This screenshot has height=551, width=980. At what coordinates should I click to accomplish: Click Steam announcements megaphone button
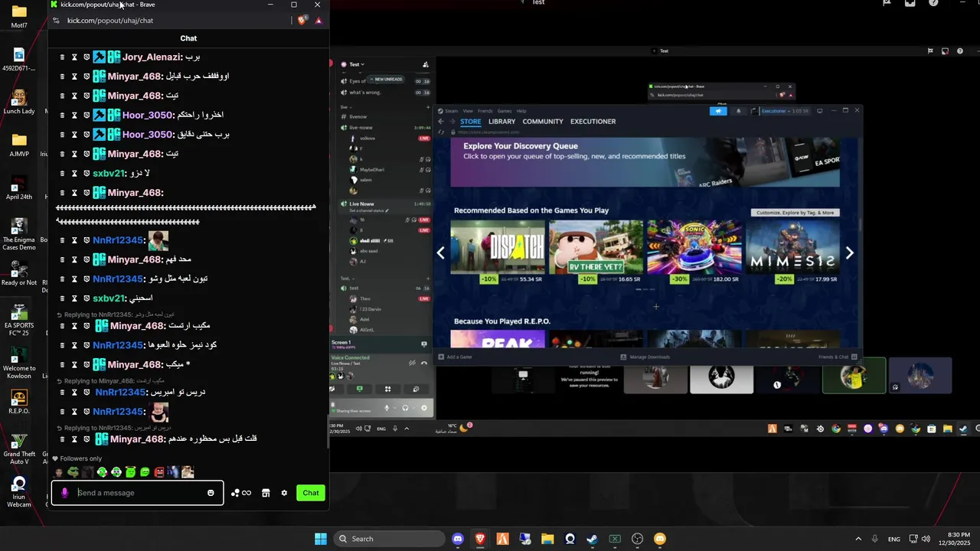[718, 111]
